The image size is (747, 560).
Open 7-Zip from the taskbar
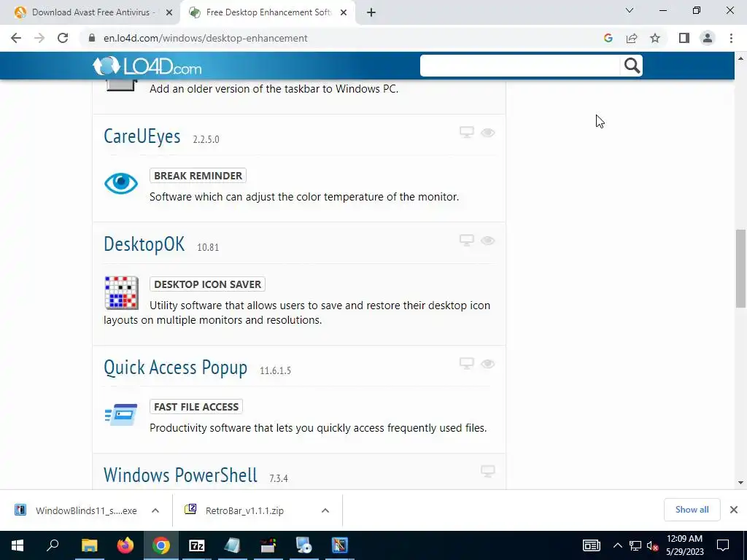[x=197, y=545]
